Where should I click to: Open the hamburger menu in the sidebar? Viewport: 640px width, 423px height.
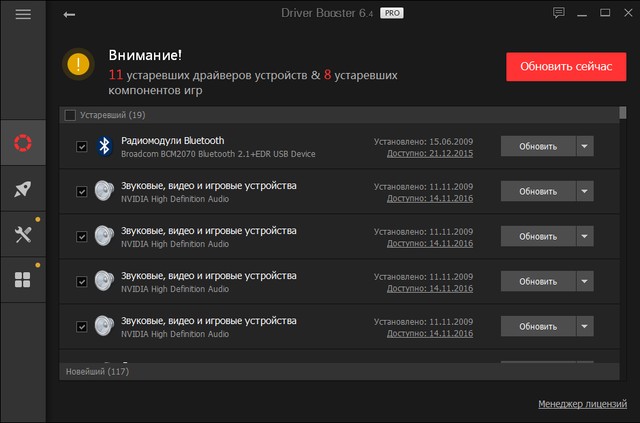23,15
